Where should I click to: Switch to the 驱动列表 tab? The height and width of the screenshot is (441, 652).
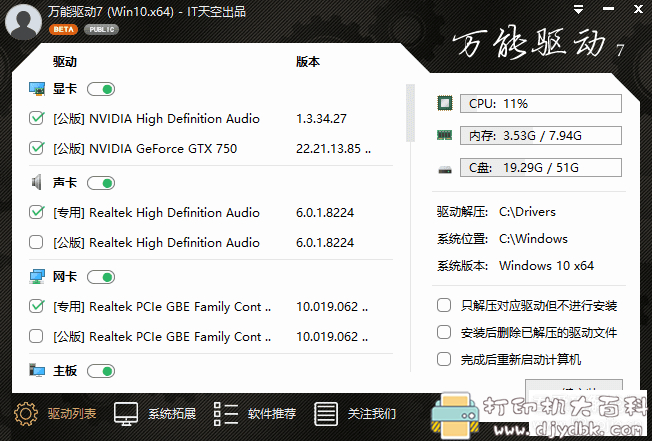pos(55,414)
